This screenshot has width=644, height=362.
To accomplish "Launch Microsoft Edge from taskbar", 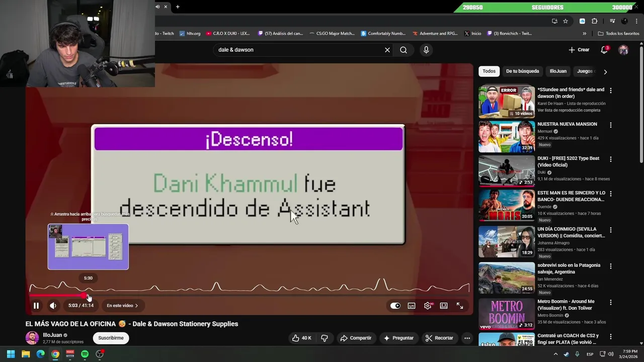I will (x=40, y=354).
